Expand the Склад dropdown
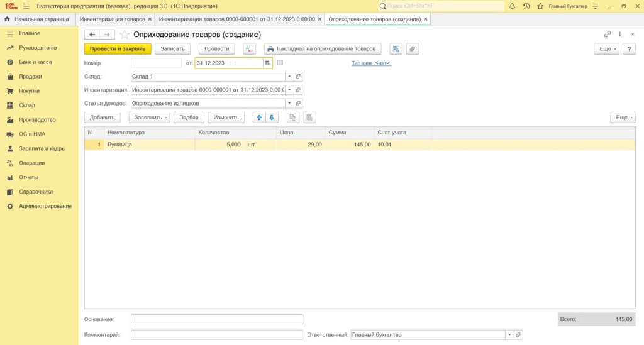Screen dimensions: 644x345 click(x=289, y=77)
